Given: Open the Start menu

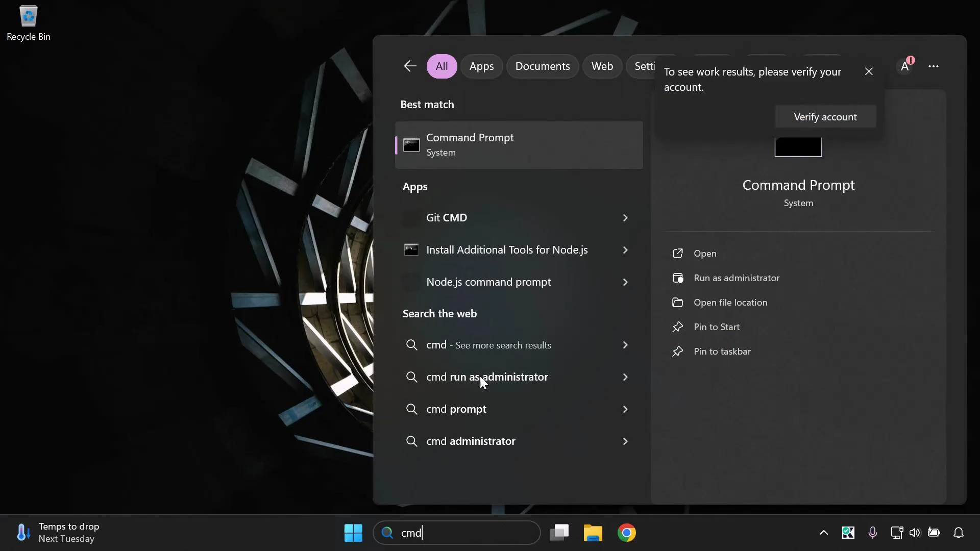Looking at the screenshot, I should (353, 533).
